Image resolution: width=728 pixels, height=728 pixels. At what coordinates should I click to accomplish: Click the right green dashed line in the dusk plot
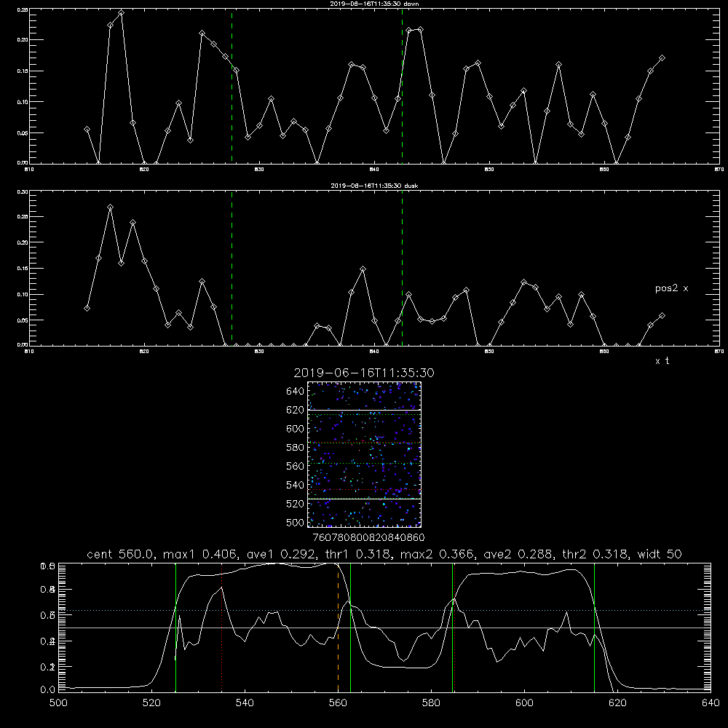click(402, 268)
